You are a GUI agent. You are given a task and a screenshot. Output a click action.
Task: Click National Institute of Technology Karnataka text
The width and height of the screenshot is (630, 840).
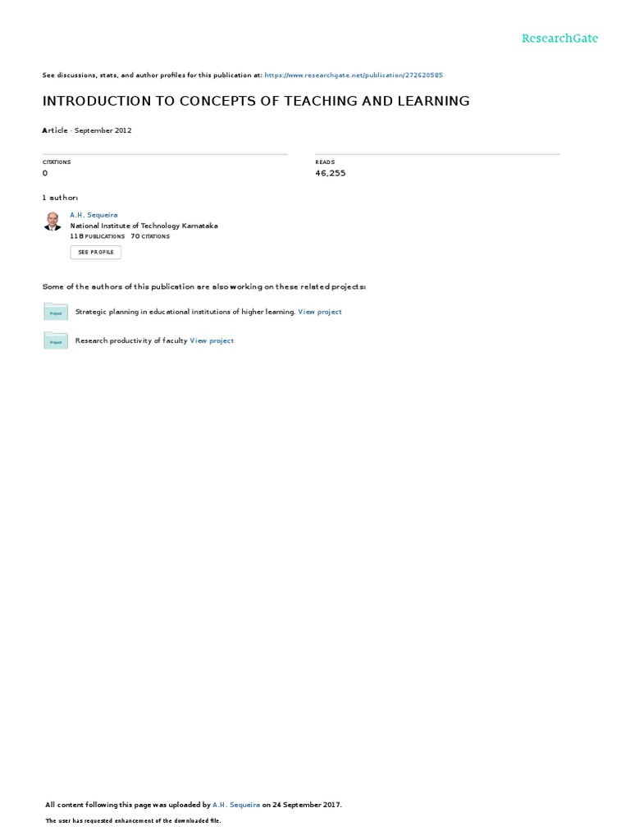(144, 226)
